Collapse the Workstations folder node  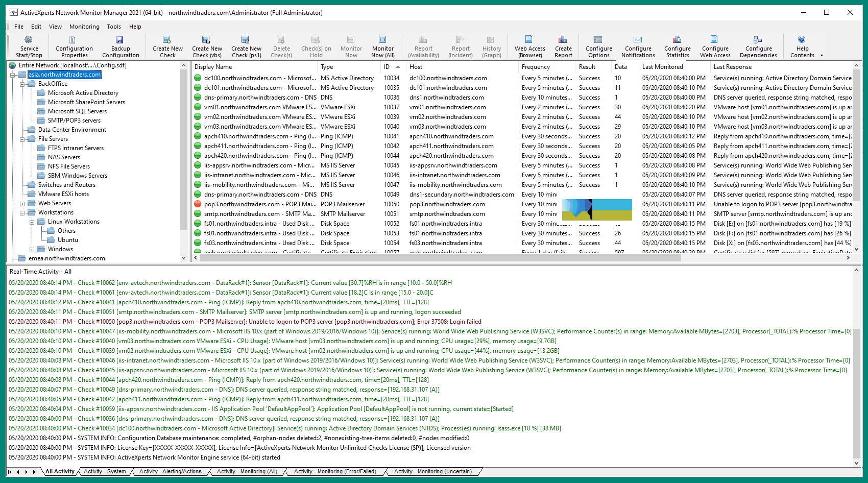(22, 212)
